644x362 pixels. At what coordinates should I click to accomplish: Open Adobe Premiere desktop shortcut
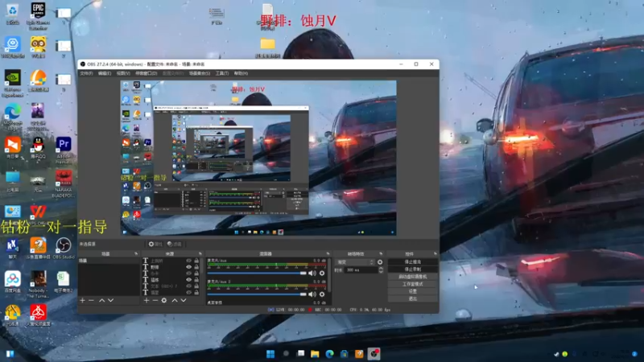coord(64,150)
